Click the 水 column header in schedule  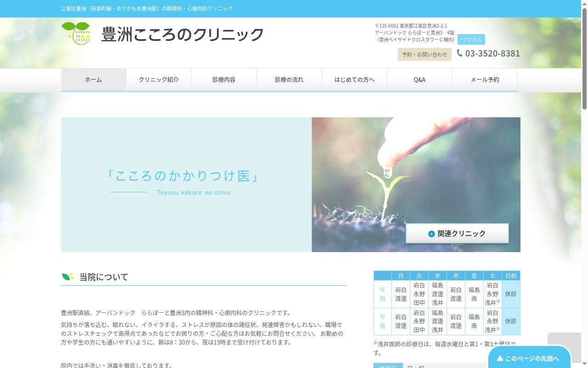(x=437, y=276)
